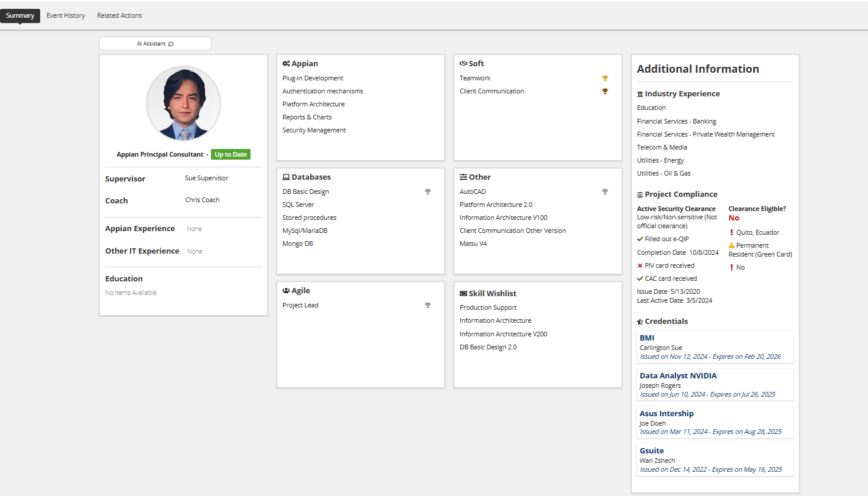Image resolution: width=868 pixels, height=496 pixels.
Task: Click Completion Date 10/8/2024
Action: pos(678,252)
